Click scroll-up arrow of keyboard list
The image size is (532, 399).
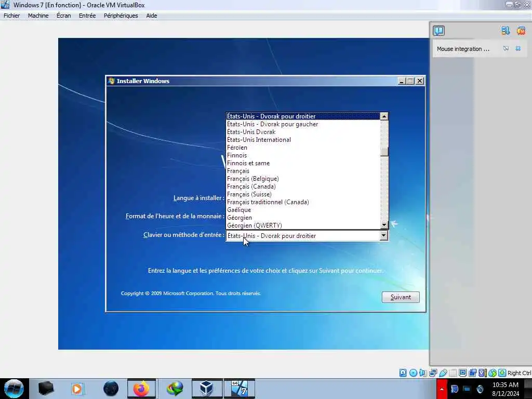[x=384, y=116]
